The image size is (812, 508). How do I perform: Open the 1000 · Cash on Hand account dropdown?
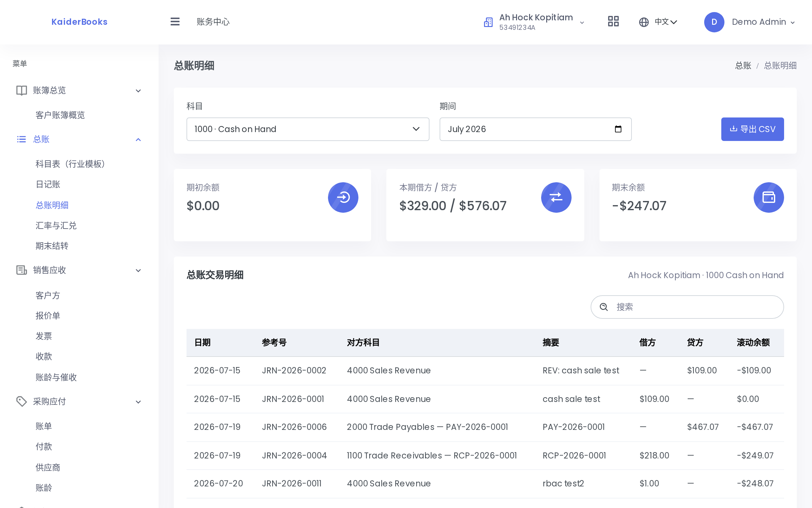coord(308,129)
